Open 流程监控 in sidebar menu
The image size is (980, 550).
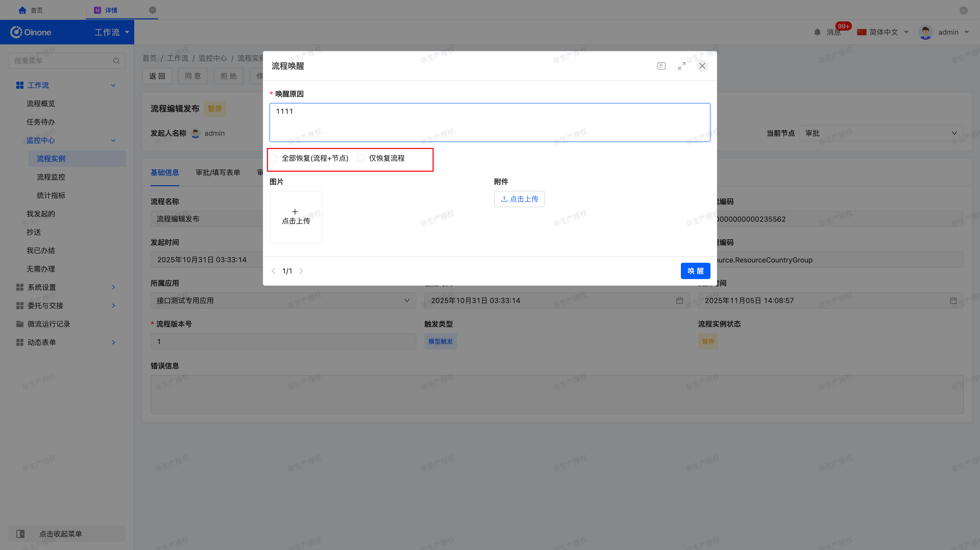51,177
